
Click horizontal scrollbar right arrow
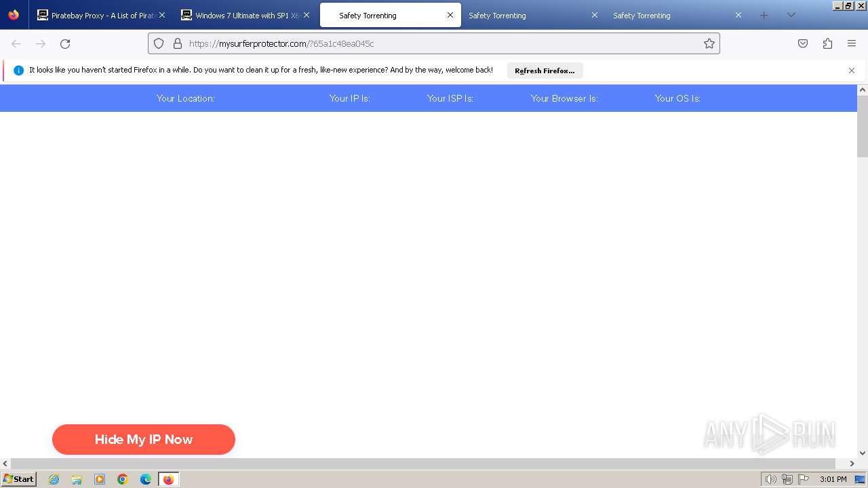point(852,464)
